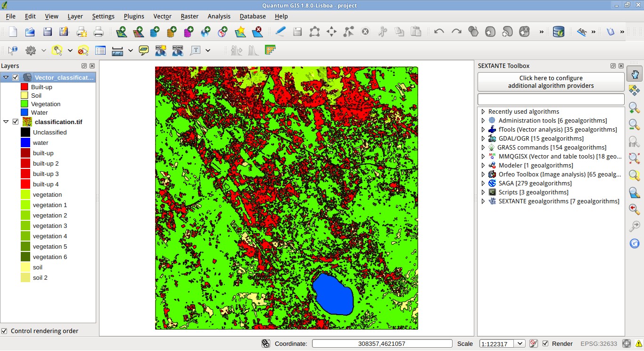This screenshot has width=644, height=351.
Task: Click configure additional algorithm providers button
Action: point(551,82)
